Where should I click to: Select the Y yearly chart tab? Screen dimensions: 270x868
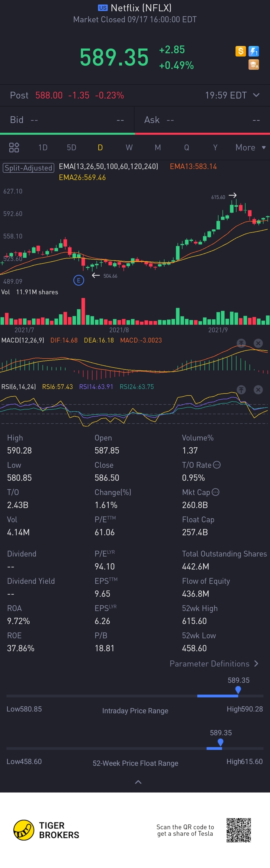pyautogui.click(x=215, y=147)
